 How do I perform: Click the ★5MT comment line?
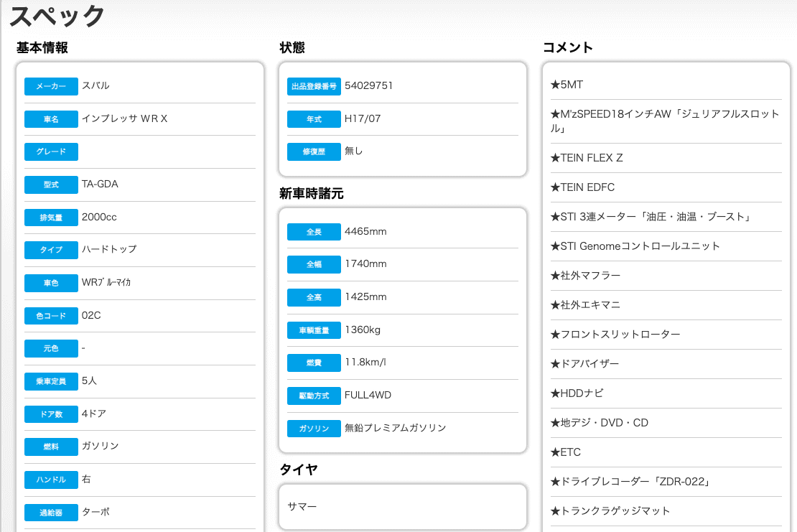tap(567, 85)
